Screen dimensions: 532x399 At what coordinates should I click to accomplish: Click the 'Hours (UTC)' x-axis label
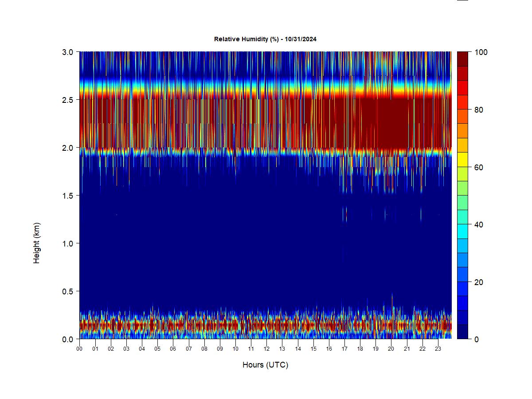click(x=265, y=365)
